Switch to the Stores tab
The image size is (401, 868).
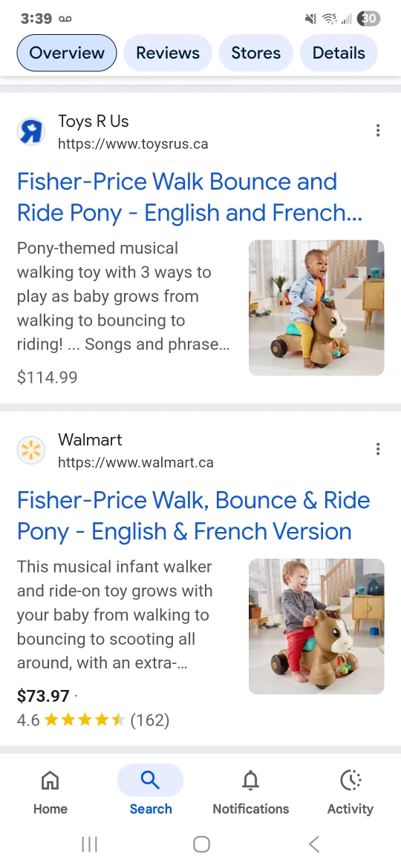[x=256, y=53]
